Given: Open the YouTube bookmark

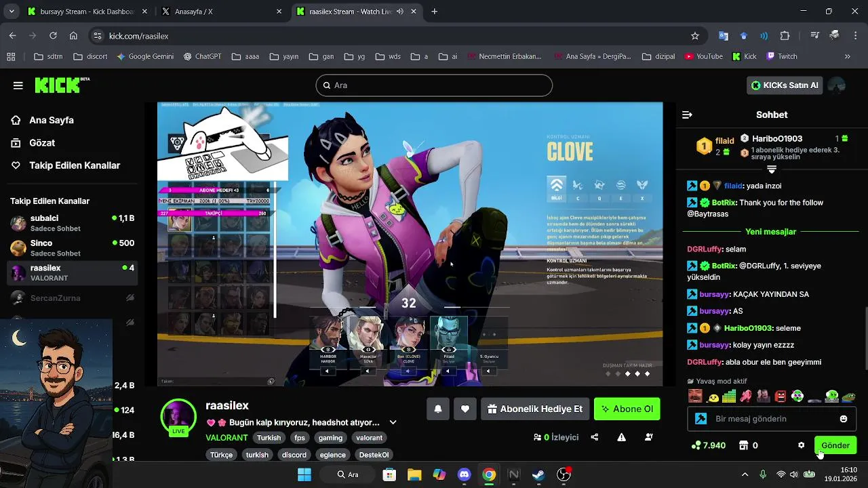Looking at the screenshot, I should 703,56.
